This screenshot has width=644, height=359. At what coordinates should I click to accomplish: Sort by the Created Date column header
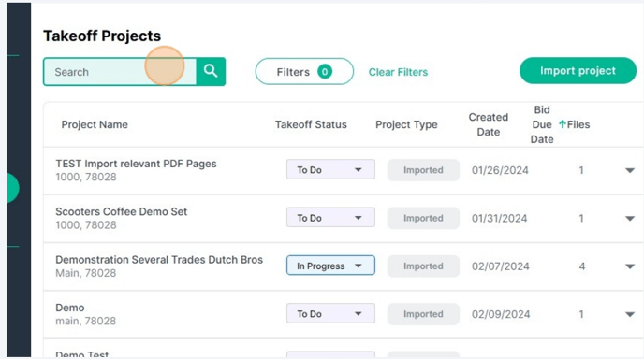(x=489, y=124)
